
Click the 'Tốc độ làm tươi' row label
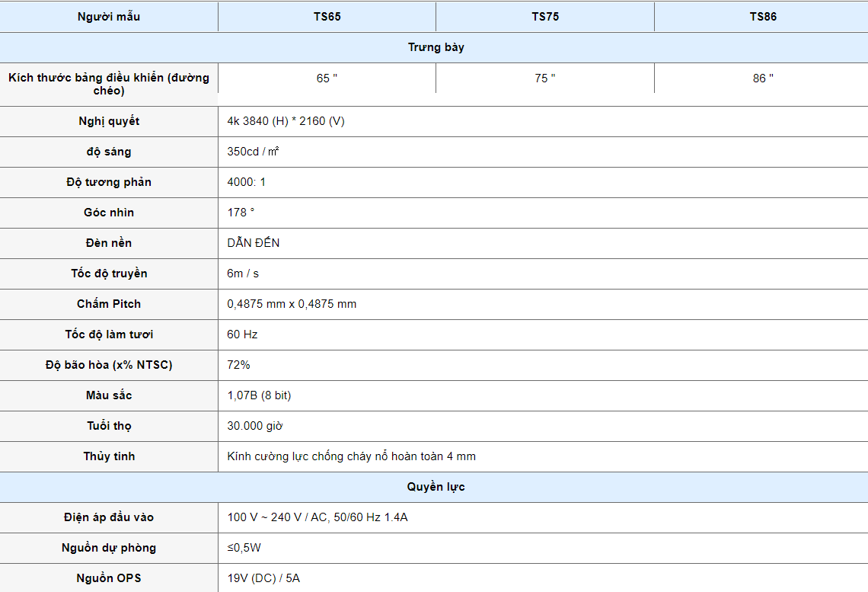109,334
